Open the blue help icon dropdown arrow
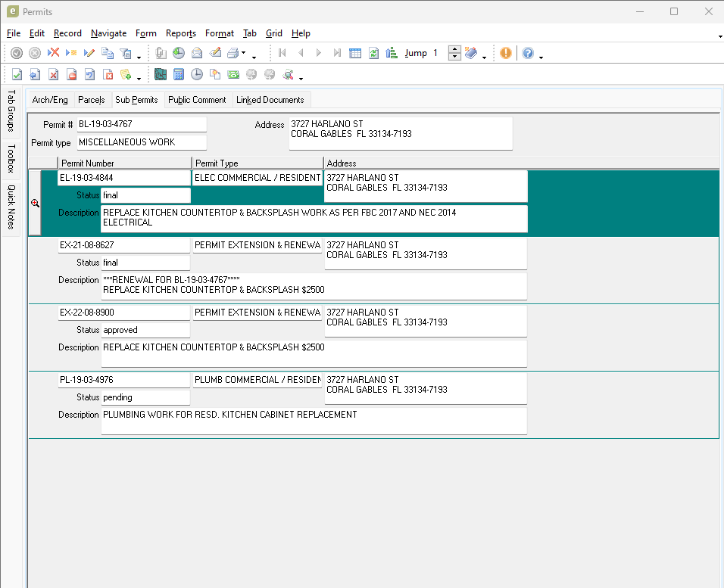The image size is (724, 588). tap(541, 56)
